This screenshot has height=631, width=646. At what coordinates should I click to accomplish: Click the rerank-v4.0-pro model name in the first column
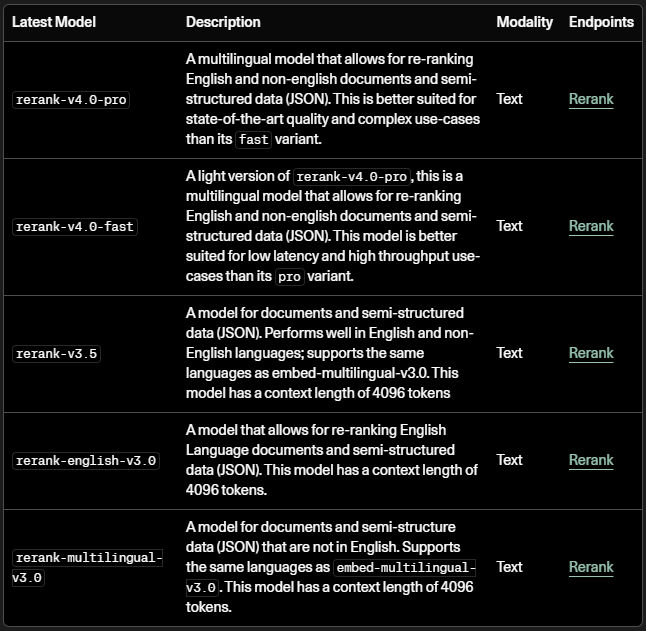[72, 100]
